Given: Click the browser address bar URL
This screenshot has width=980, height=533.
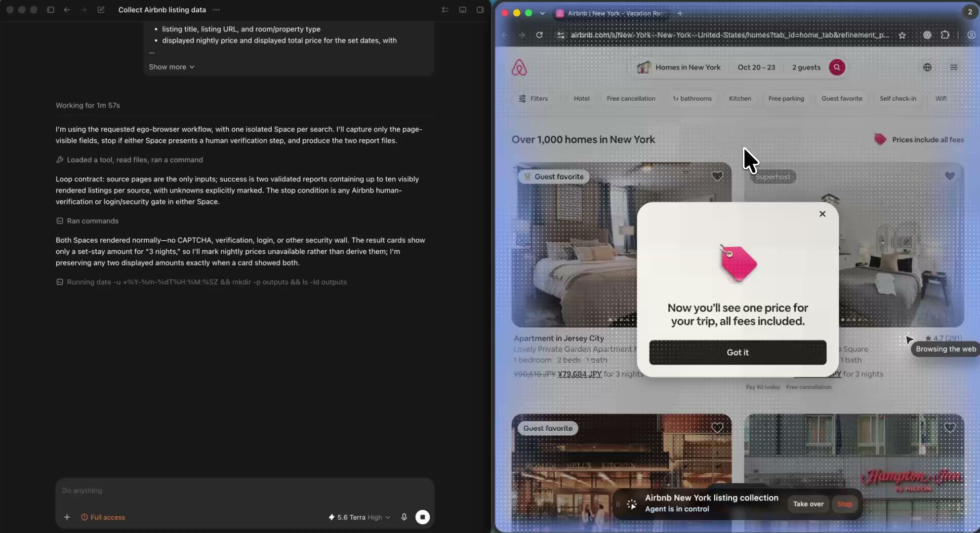Looking at the screenshot, I should [x=730, y=35].
